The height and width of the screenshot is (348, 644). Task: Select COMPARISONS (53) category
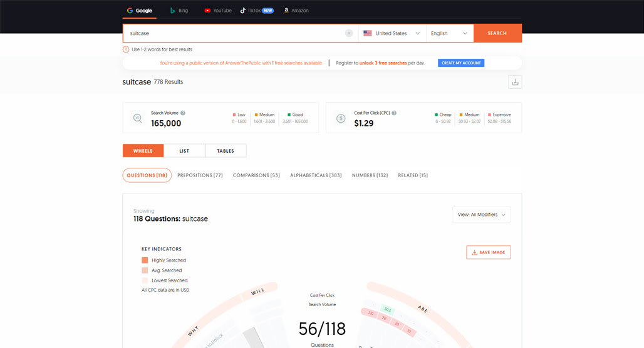point(256,175)
